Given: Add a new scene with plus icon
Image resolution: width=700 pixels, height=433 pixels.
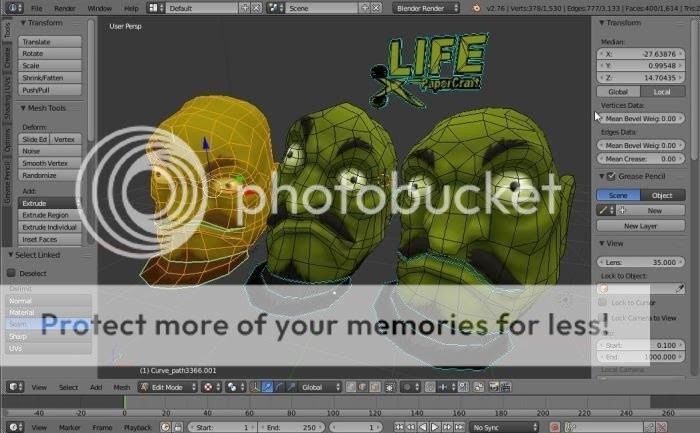Looking at the screenshot, I should click(x=365, y=8).
